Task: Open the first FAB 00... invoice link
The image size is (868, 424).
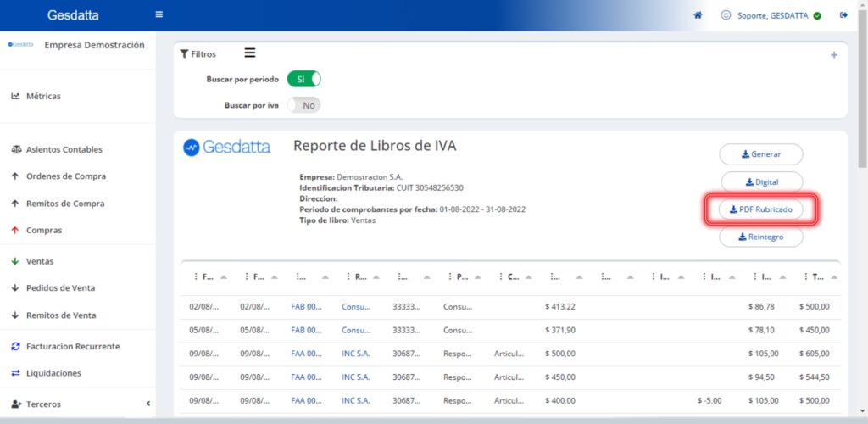Action: click(306, 306)
